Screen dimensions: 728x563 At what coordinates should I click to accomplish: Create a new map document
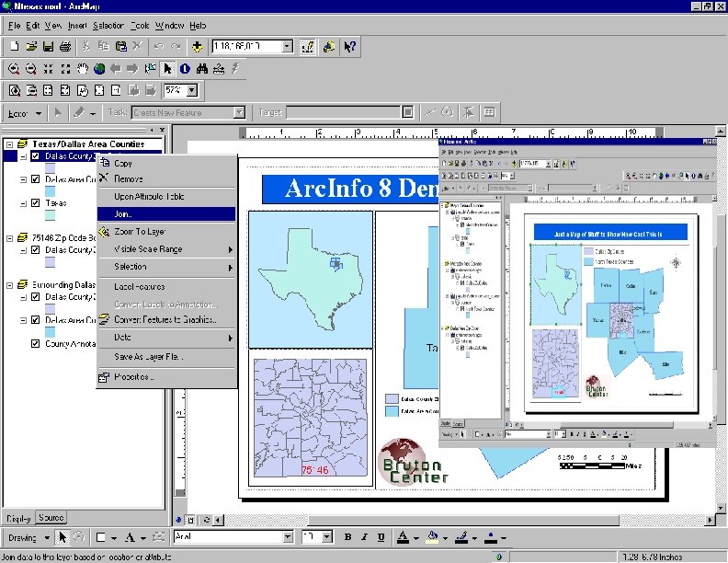[15, 46]
